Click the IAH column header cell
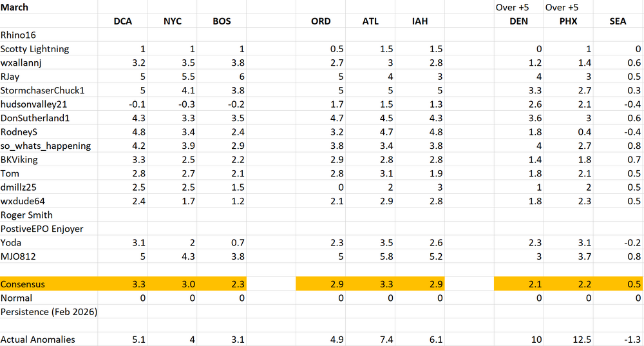Image resolution: width=644 pixels, height=346 pixels. click(419, 21)
